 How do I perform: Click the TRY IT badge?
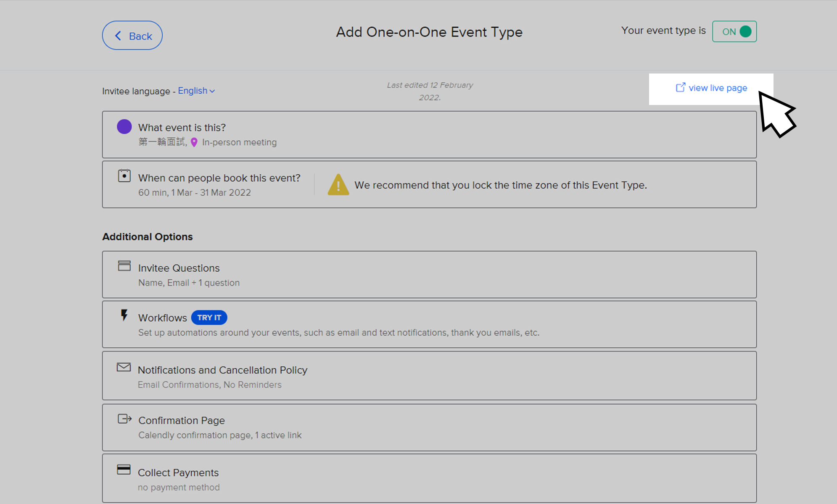point(209,318)
